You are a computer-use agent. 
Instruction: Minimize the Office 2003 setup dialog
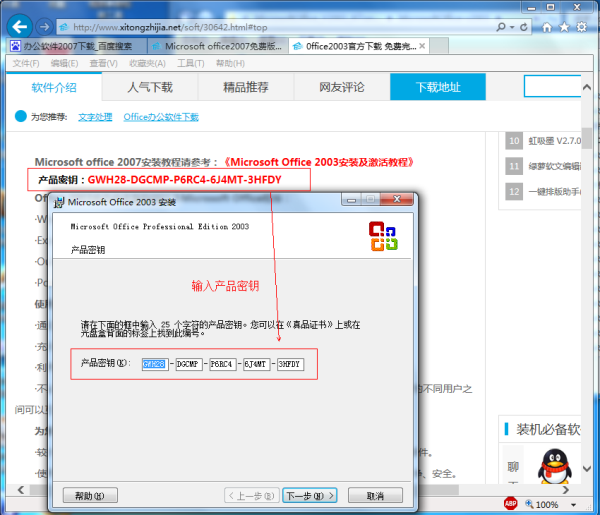click(x=352, y=199)
